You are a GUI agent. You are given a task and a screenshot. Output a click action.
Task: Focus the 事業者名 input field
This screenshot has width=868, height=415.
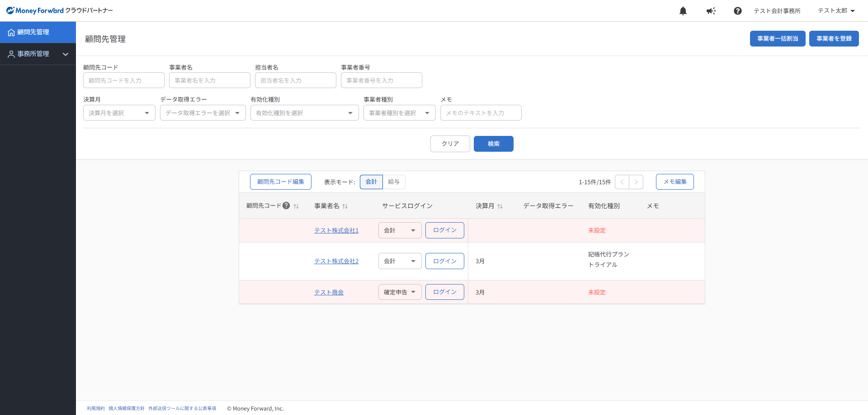pos(210,80)
